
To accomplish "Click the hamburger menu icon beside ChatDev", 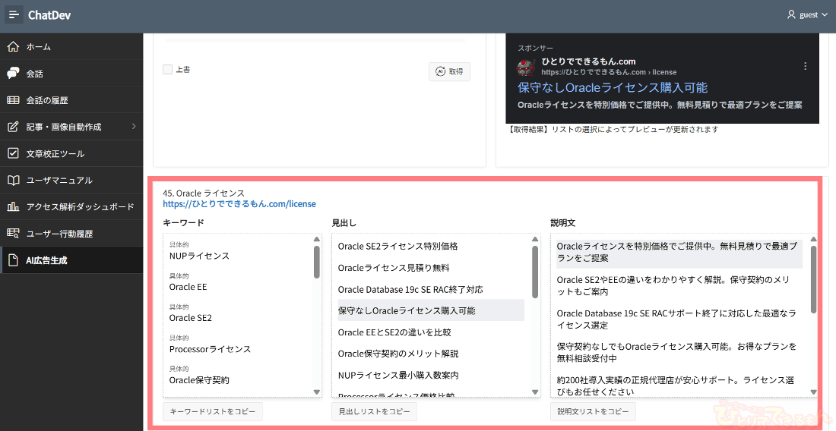I will [x=14, y=15].
